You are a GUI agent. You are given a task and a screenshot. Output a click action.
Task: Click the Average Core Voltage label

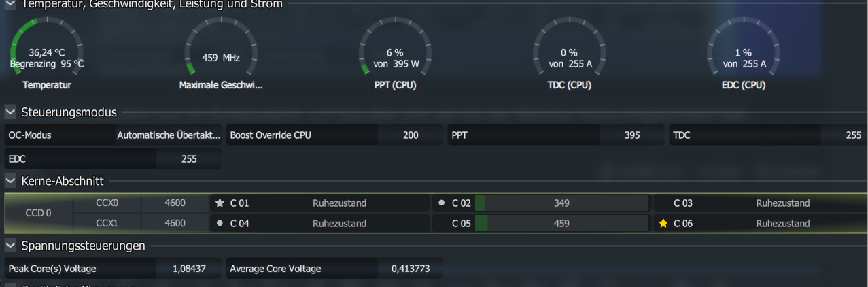(275, 269)
